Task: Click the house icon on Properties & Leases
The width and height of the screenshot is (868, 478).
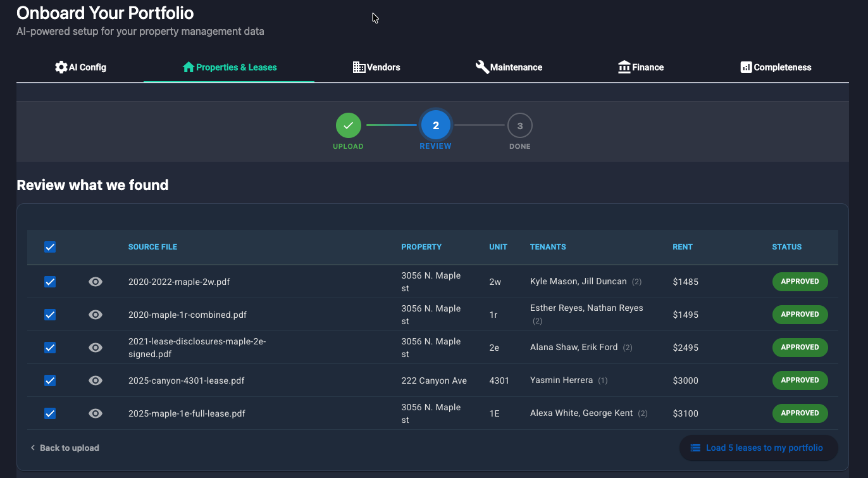Action: pyautogui.click(x=188, y=67)
